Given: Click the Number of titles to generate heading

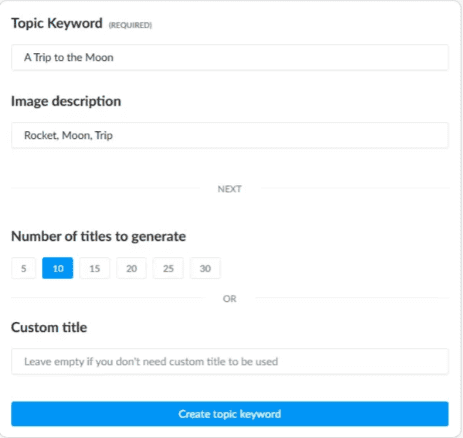Looking at the screenshot, I should click(99, 236).
